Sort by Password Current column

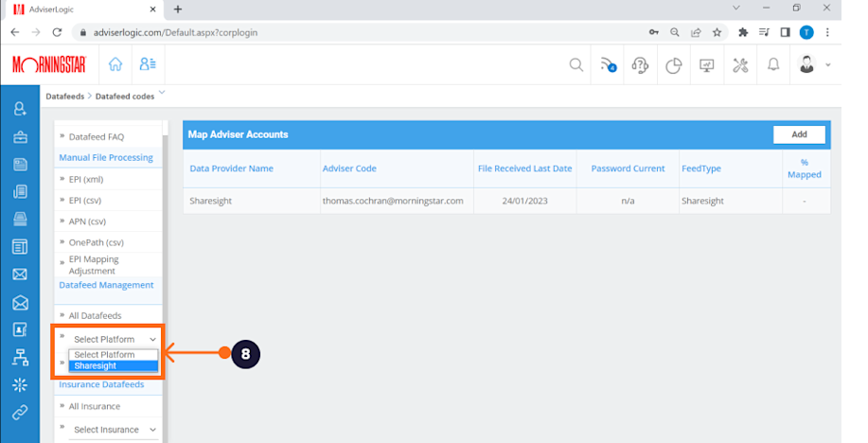coord(628,168)
